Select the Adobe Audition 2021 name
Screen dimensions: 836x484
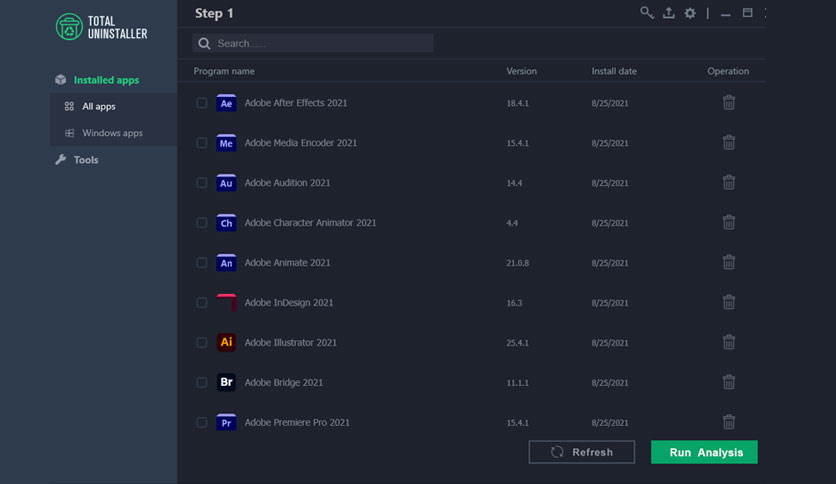tap(287, 183)
